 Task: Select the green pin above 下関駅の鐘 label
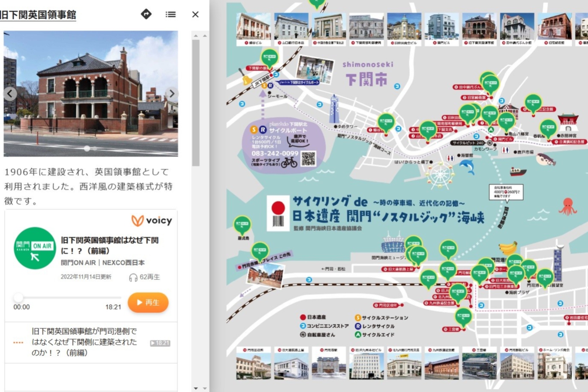point(270,57)
